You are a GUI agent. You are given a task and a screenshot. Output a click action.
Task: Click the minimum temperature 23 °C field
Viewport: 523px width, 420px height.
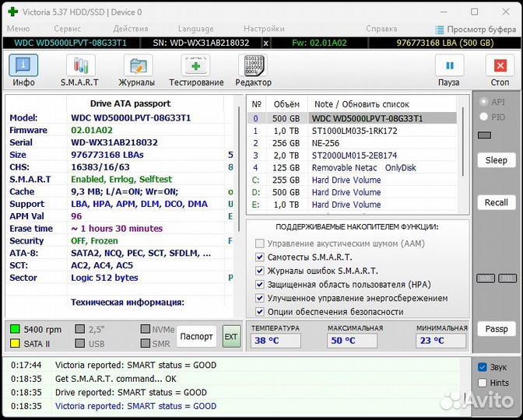coord(441,341)
